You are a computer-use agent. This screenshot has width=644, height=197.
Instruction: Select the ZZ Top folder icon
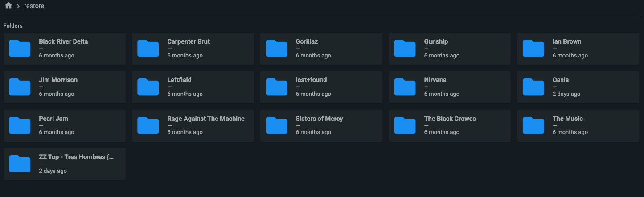click(20, 164)
